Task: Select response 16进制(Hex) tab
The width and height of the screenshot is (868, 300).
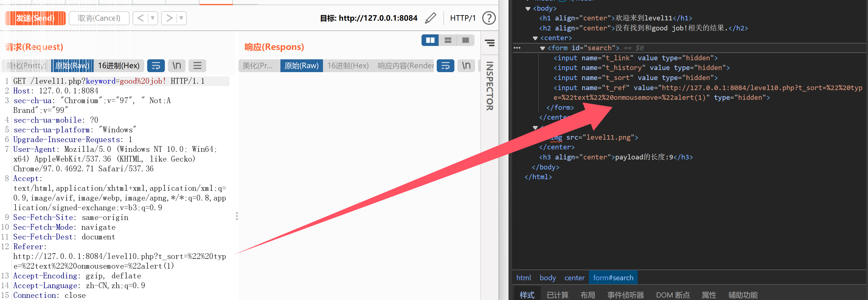Action: [x=348, y=65]
